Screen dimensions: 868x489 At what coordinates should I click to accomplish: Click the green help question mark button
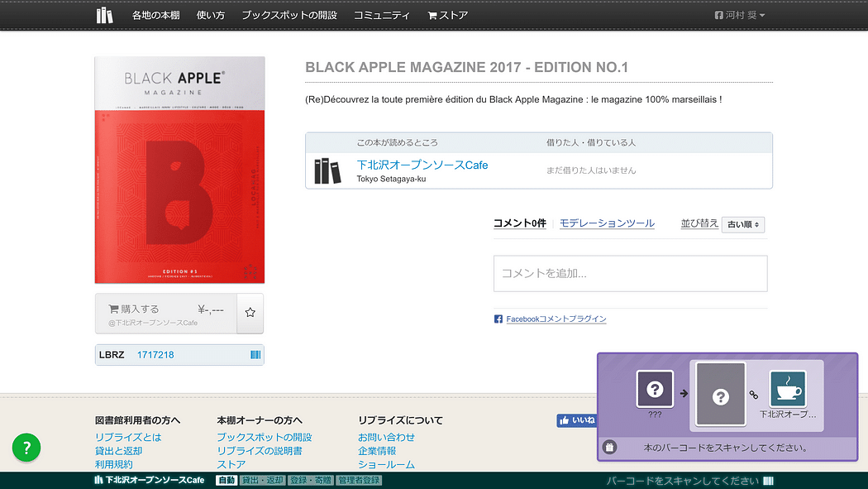(x=26, y=447)
